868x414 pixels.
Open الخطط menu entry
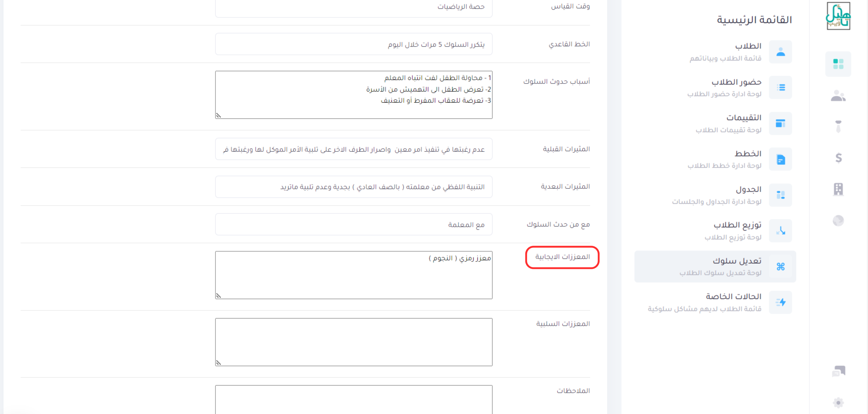pos(715,159)
